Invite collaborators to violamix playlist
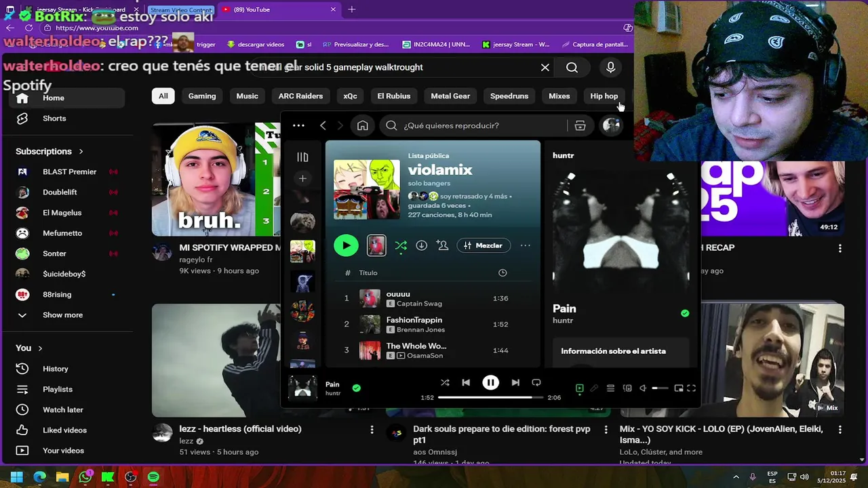 [443, 245]
